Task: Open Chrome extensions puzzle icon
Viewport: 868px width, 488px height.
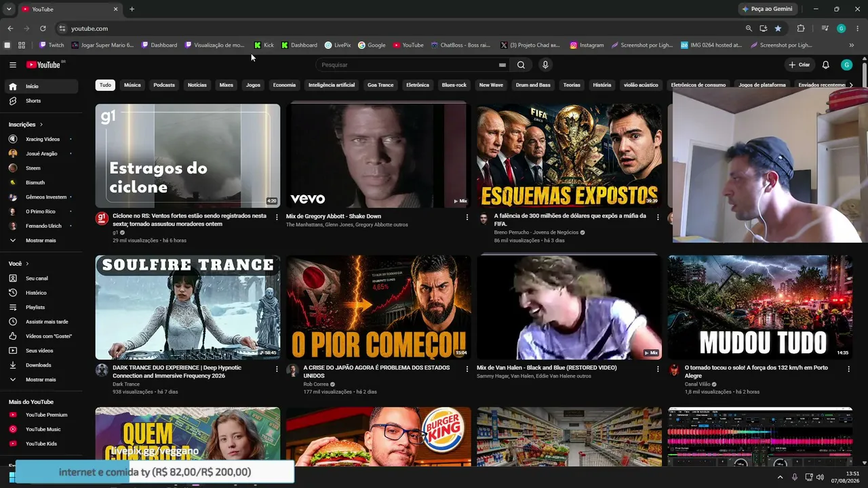Action: (x=801, y=28)
